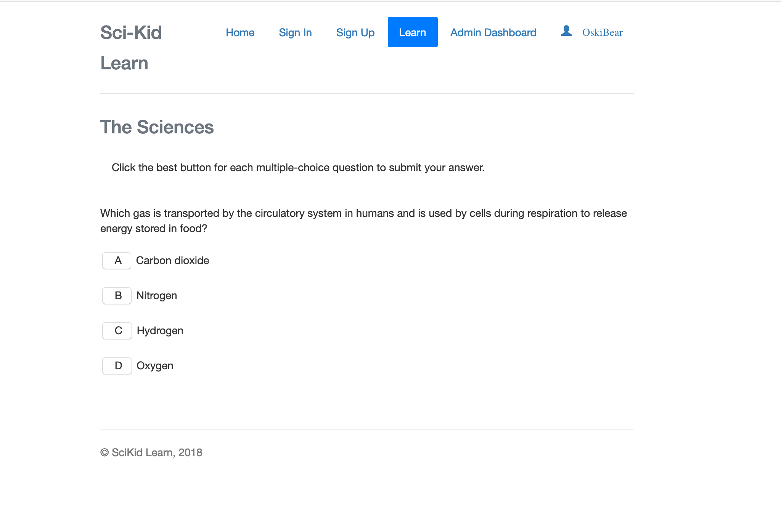Viewport: 781px width, 532px height.
Task: Click The Sciences section heading
Action: [x=157, y=127]
